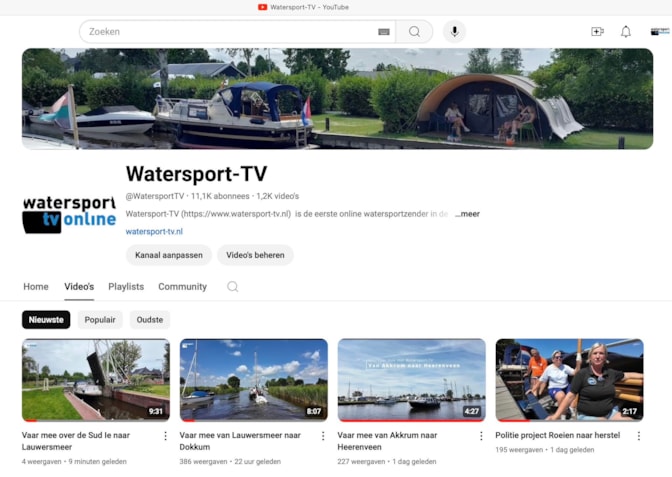This screenshot has width=672, height=477.
Task: Switch to the Playlists tab
Action: [x=126, y=287]
